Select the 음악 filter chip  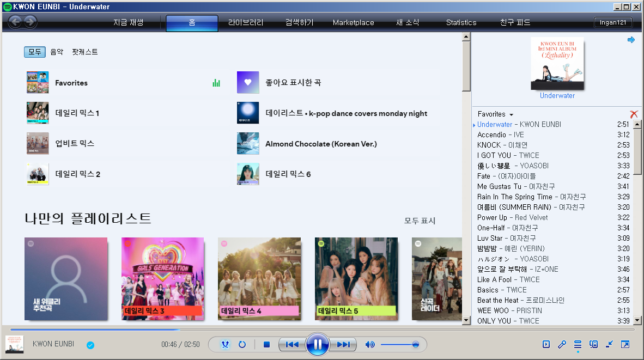point(57,52)
